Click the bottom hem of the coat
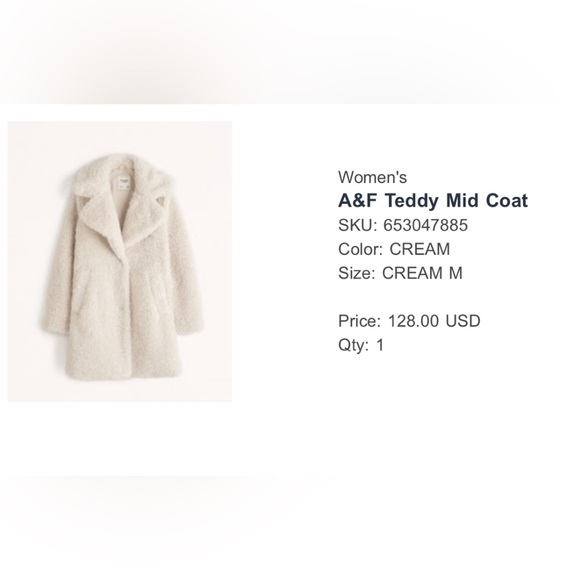Image resolution: width=580 pixels, height=580 pixels. point(124,372)
